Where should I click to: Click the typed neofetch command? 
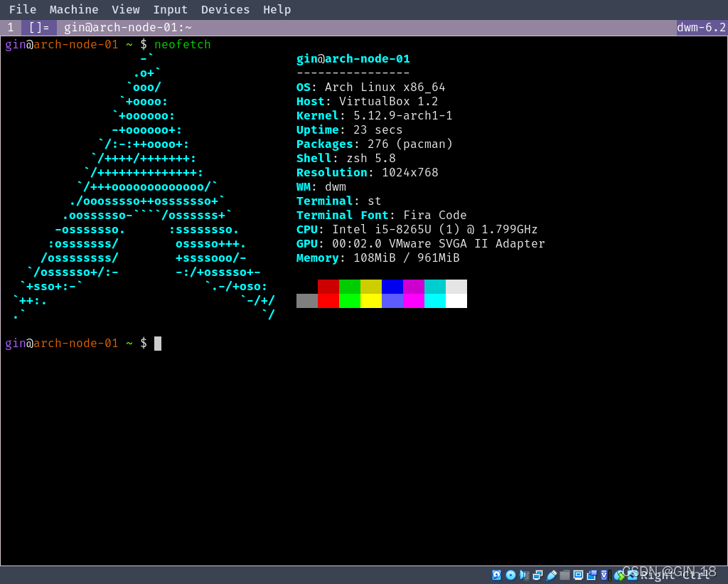click(183, 45)
